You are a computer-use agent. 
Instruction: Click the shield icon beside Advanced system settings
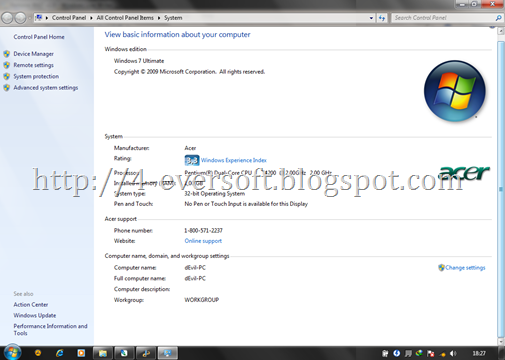(x=6, y=88)
